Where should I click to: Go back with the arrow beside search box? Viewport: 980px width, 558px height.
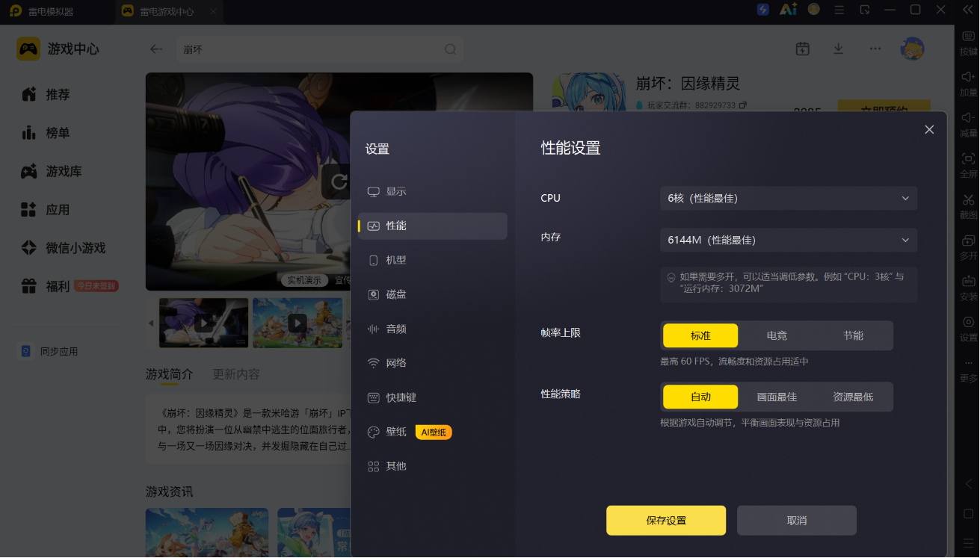point(156,49)
